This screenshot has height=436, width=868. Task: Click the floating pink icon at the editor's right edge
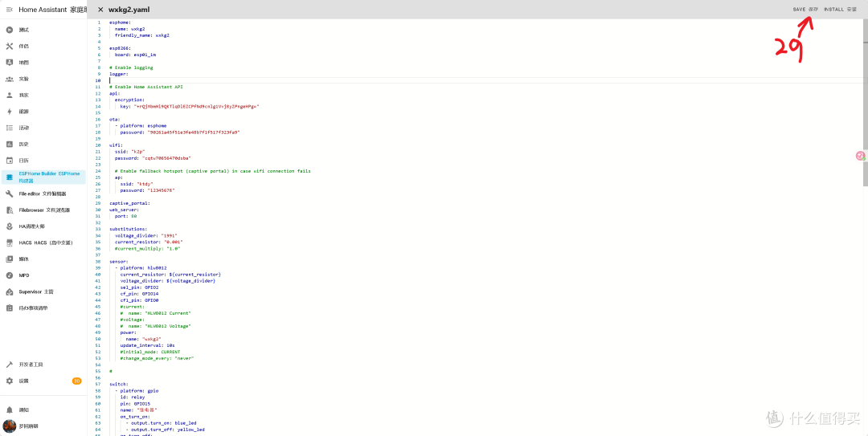(x=860, y=156)
